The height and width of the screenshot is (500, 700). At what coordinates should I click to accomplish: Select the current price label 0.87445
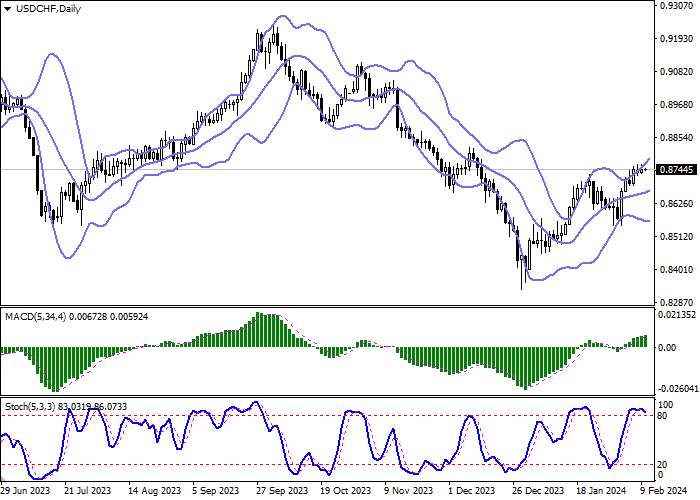tap(676, 170)
